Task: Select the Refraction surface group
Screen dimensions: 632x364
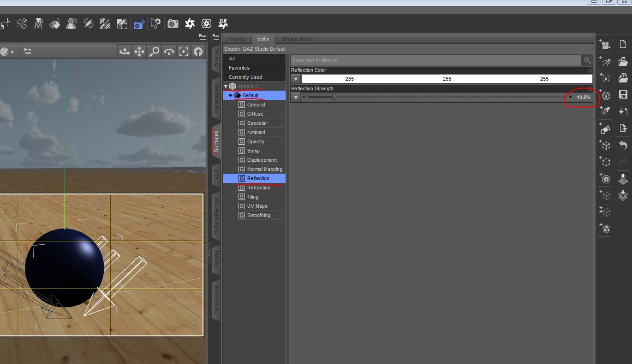Action: pyautogui.click(x=258, y=188)
